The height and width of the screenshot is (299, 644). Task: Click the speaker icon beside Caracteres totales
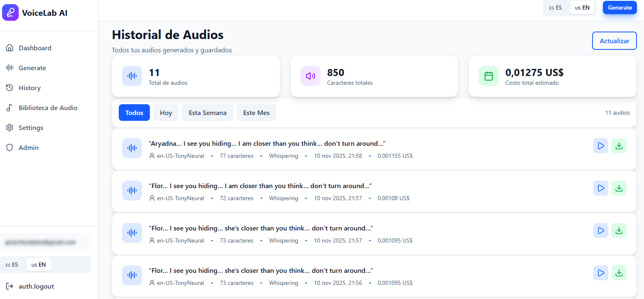(310, 76)
